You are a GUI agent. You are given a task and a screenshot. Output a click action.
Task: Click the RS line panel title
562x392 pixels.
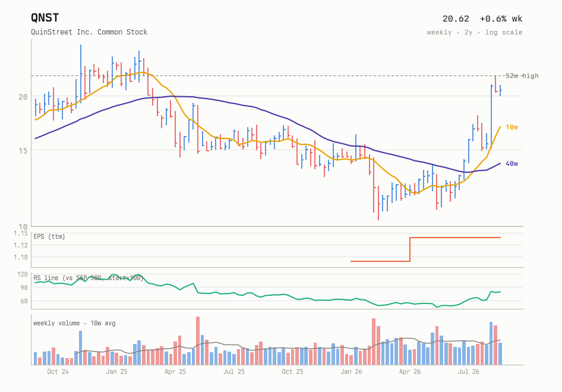coord(88,278)
